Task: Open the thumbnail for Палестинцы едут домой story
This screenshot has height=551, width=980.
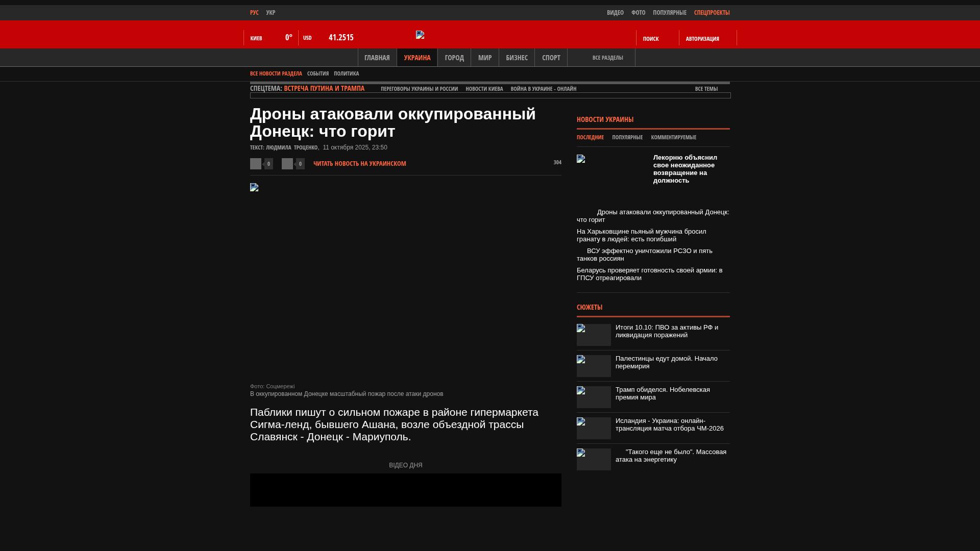Action: click(594, 366)
